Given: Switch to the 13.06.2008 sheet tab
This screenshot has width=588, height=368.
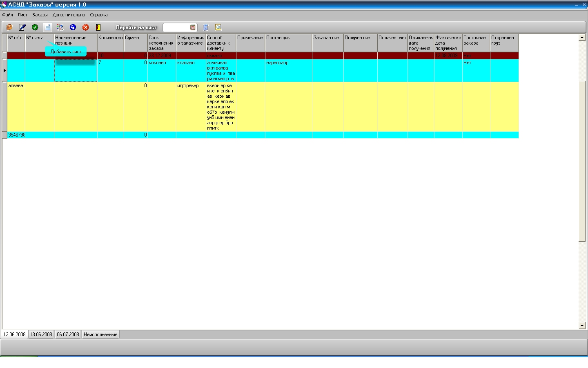Looking at the screenshot, I should [41, 334].
